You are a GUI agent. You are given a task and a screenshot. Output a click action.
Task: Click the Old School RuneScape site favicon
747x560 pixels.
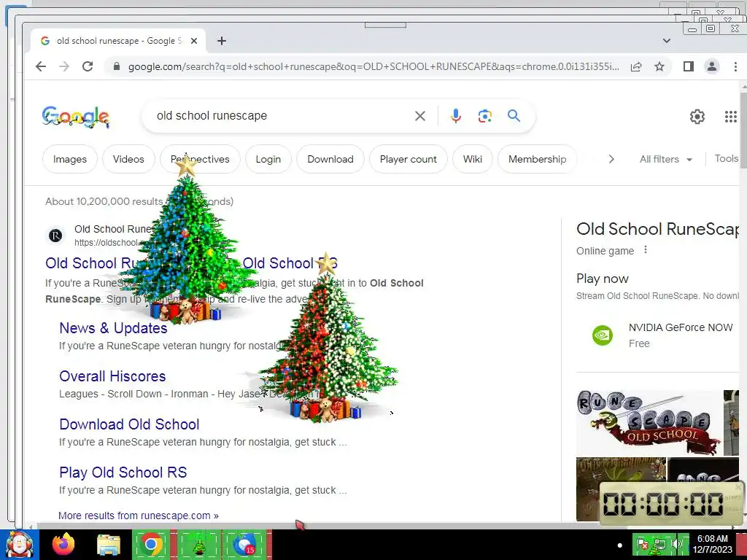(x=55, y=236)
